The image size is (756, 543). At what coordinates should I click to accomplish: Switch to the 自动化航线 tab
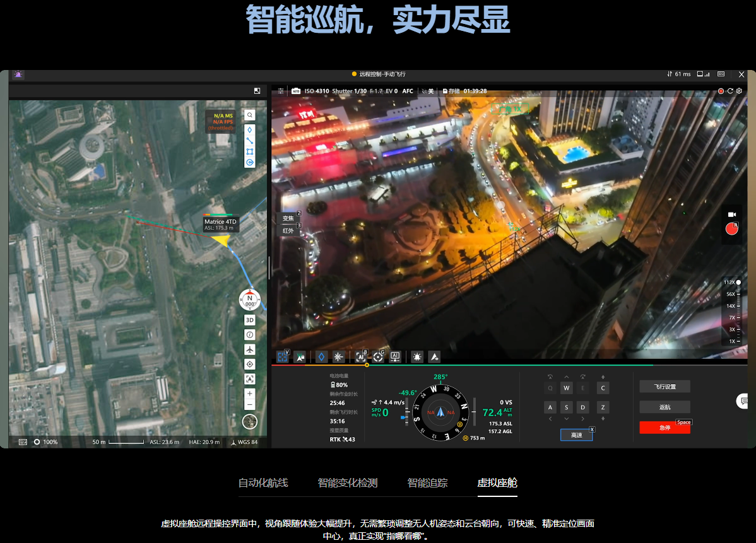pos(263,483)
